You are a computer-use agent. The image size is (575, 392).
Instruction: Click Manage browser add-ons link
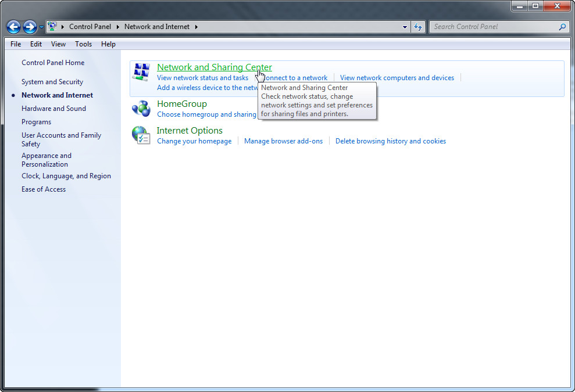click(x=284, y=141)
